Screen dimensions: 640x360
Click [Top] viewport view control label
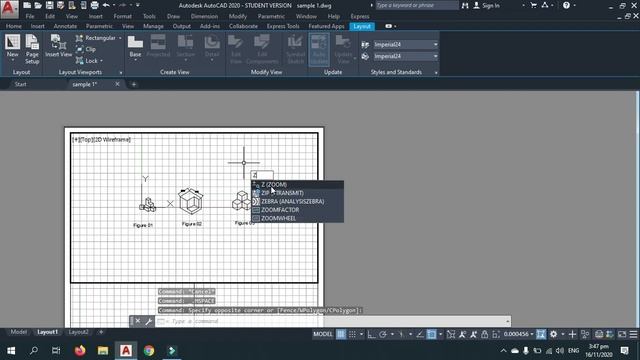86,140
